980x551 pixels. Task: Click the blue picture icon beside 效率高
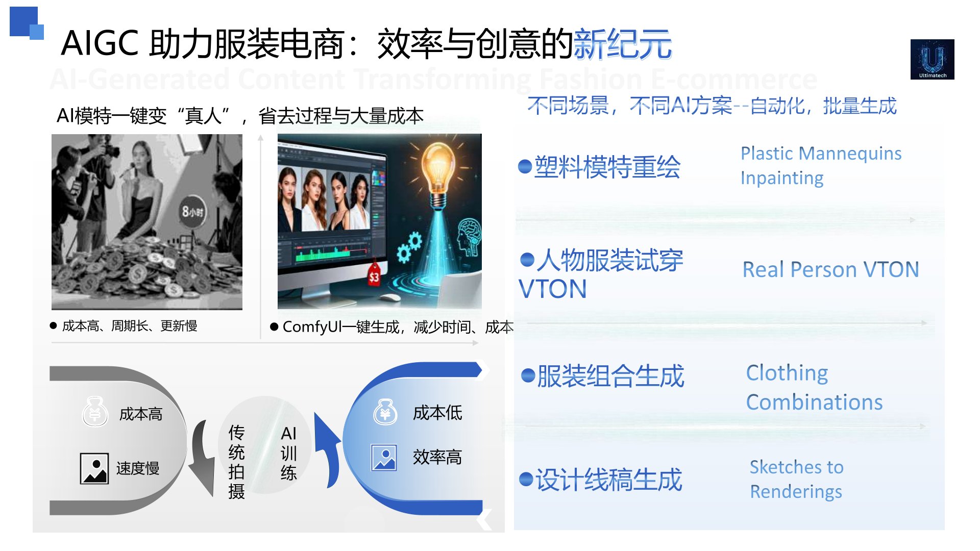pyautogui.click(x=384, y=458)
